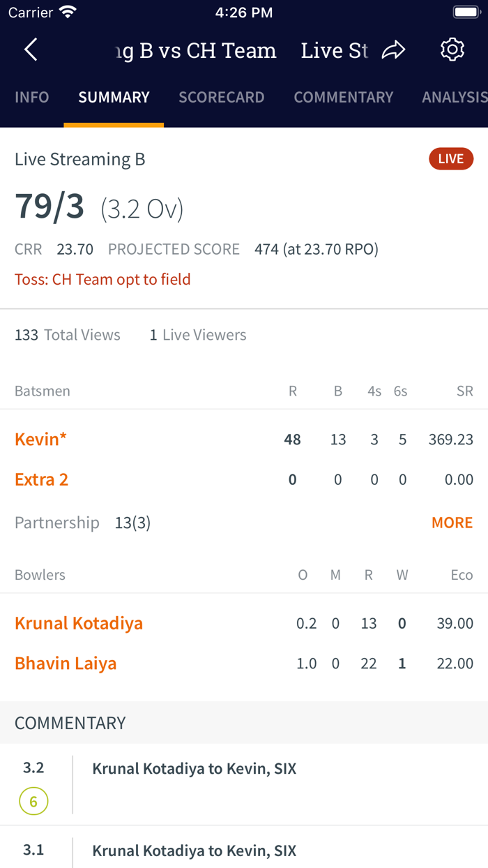Open batsman Extra 2 profile
This screenshot has width=488, height=868.
[x=42, y=480]
